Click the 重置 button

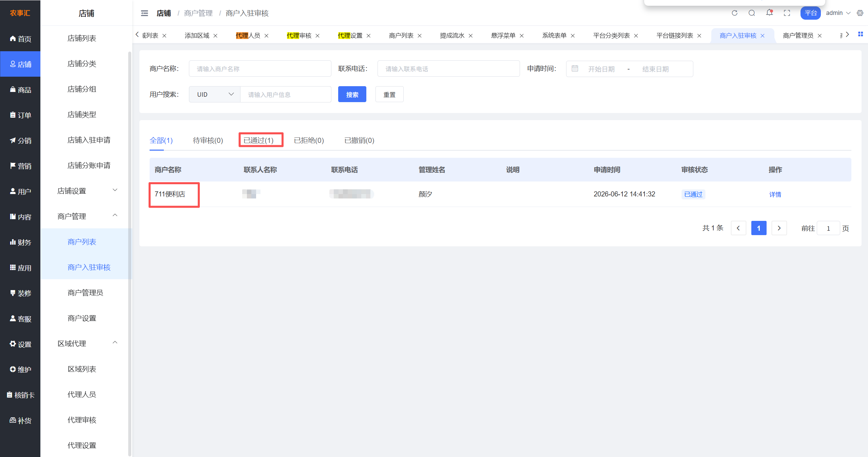click(389, 94)
